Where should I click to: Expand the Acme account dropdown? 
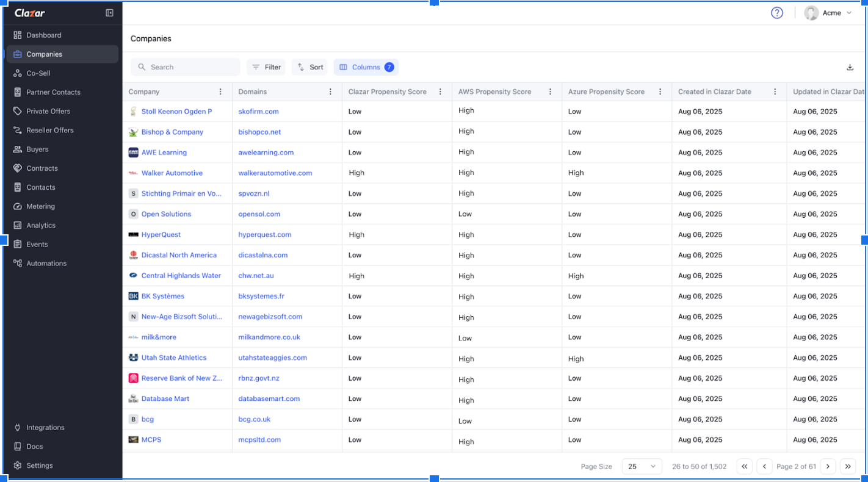point(849,13)
